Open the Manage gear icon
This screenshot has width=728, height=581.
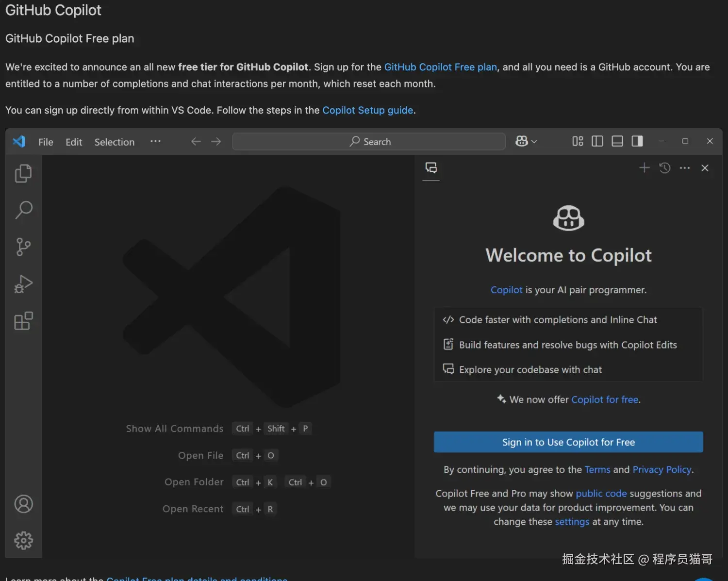[x=23, y=540]
